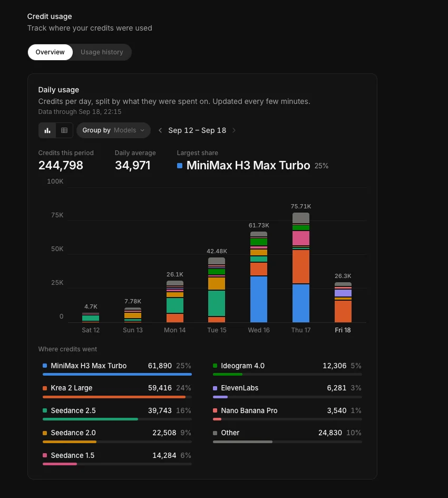Screen dimensions: 448x498
Task: Click the 34,971 daily average value
Action: tap(133, 166)
